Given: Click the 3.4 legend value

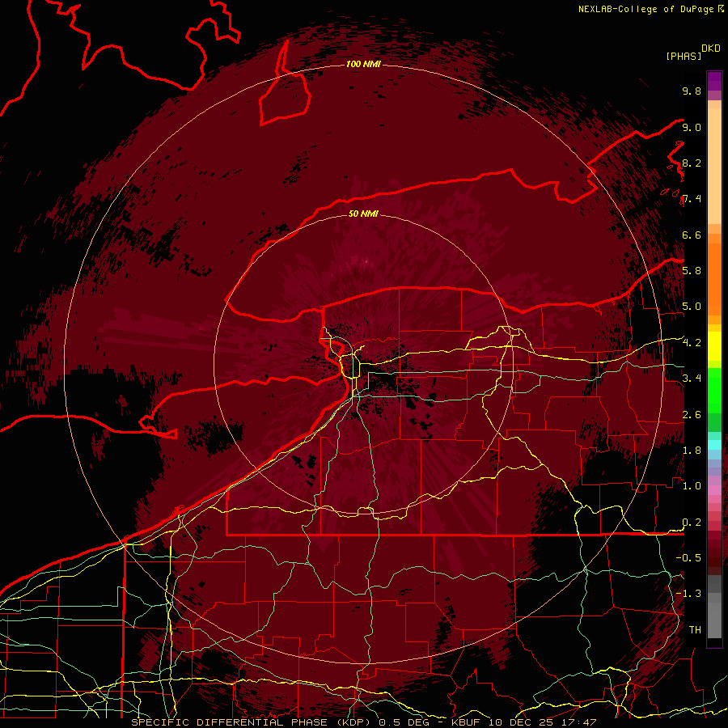Looking at the screenshot, I should (692, 379).
